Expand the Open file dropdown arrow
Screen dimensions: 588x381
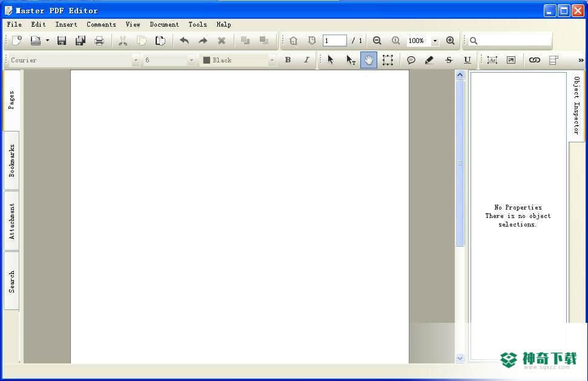tap(47, 41)
